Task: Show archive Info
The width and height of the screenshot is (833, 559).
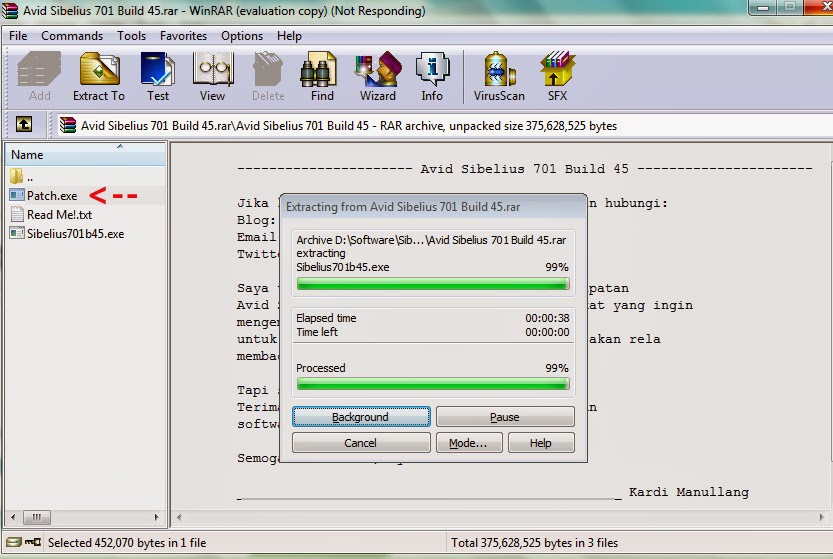Action: pos(432,77)
